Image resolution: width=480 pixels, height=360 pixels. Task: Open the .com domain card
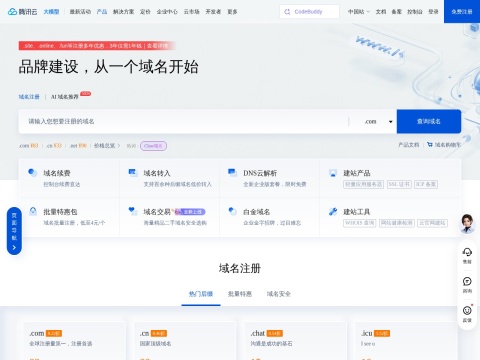point(74,341)
